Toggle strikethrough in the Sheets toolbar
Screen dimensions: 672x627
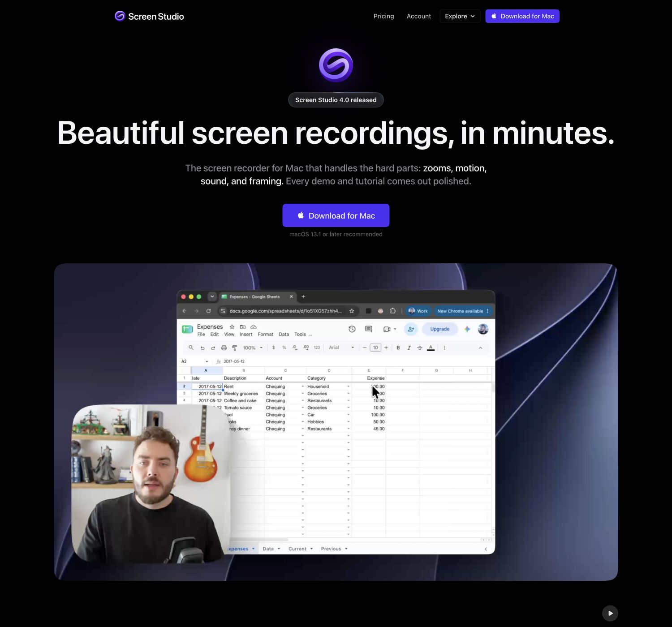420,348
